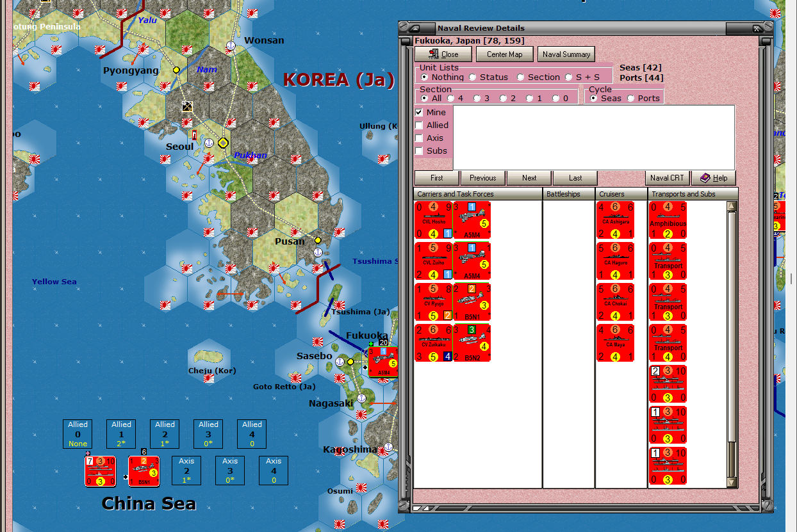Viewport: 797px width, 532px height.
Task: Click the Axis 2 sea section box
Action: click(186, 471)
